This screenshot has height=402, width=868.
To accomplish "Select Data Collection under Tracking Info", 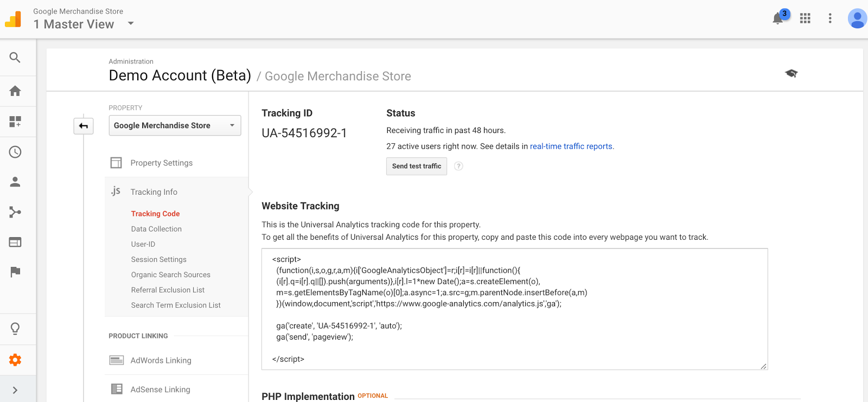I will tap(156, 229).
